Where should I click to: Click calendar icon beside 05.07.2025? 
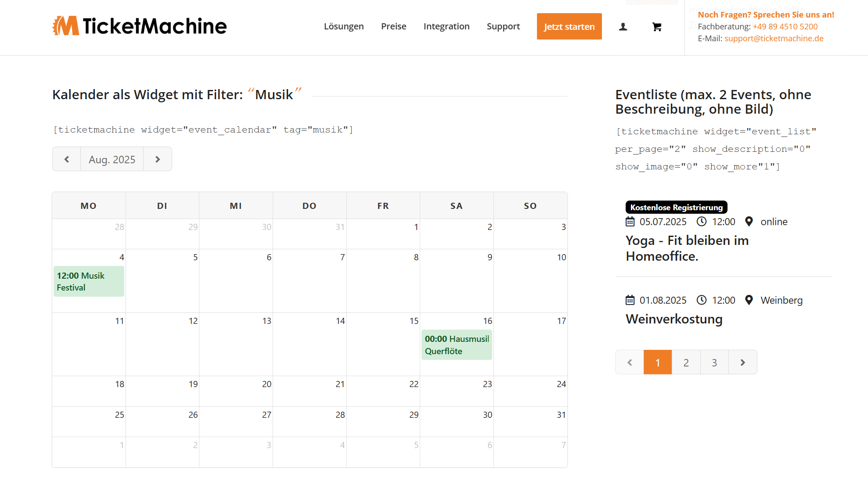(x=630, y=222)
